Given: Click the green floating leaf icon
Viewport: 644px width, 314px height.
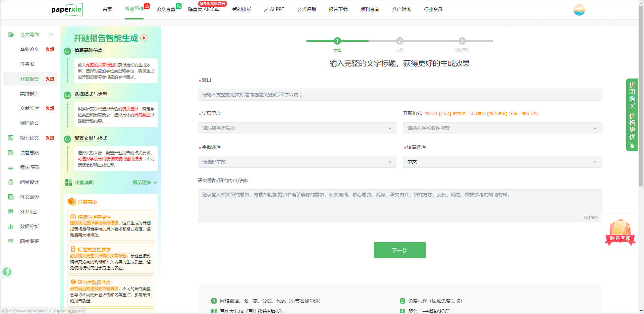Looking at the screenshot, I should pyautogui.click(x=7, y=272).
